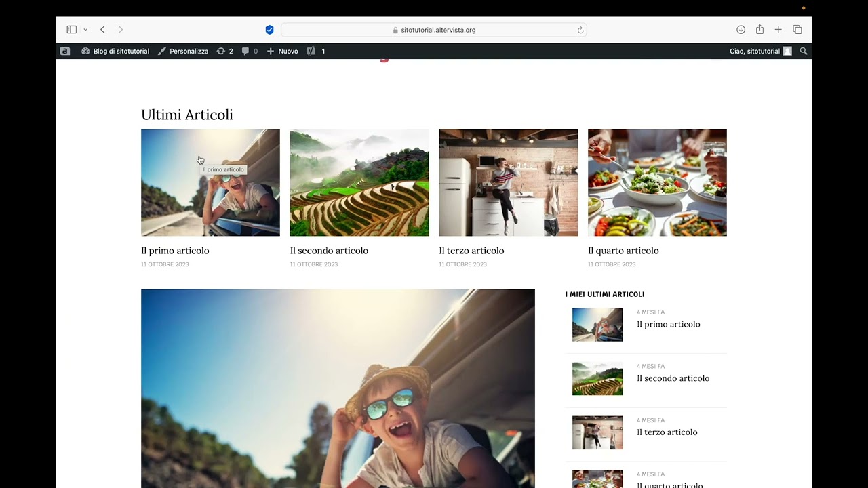Open the salad thumbnail of quarto articolo
This screenshot has width=868, height=488.
[x=657, y=182]
